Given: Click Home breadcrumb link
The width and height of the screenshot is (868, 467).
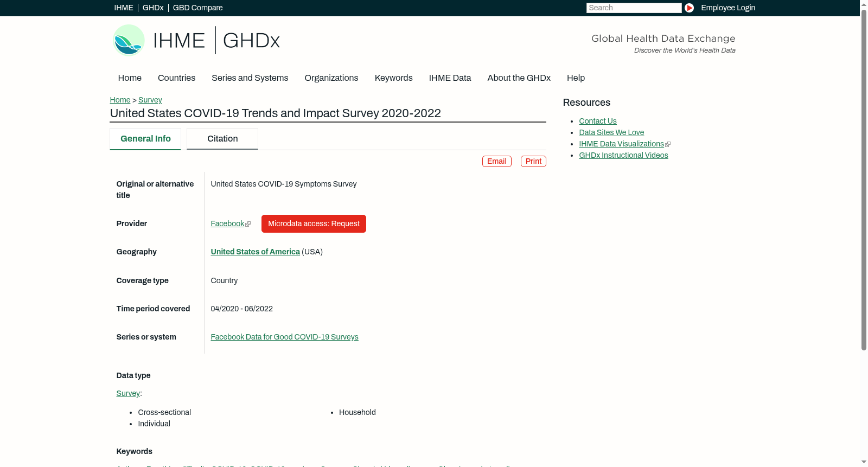Looking at the screenshot, I should pyautogui.click(x=120, y=100).
